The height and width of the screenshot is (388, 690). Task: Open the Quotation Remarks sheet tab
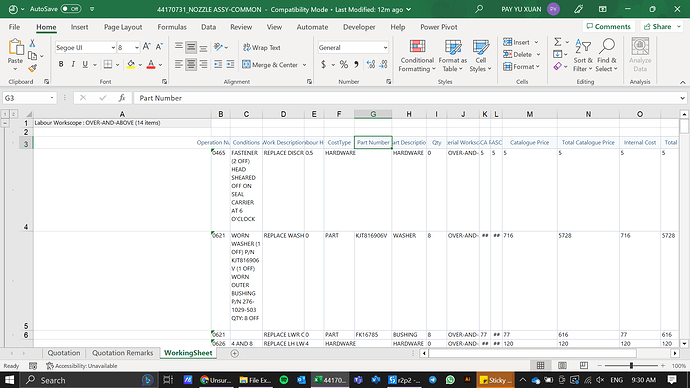click(122, 353)
